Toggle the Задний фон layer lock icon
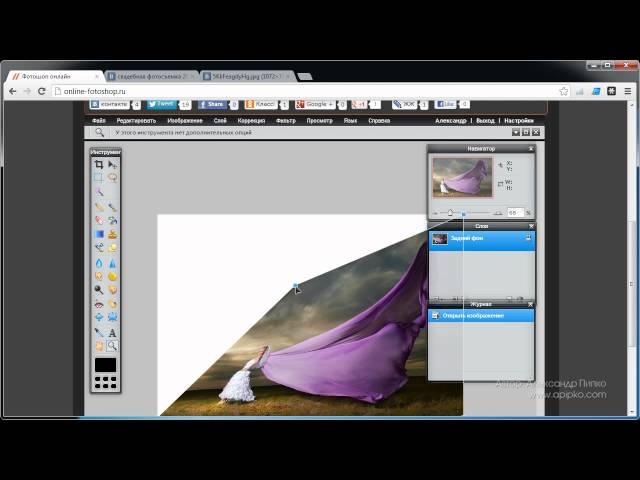 528,238
